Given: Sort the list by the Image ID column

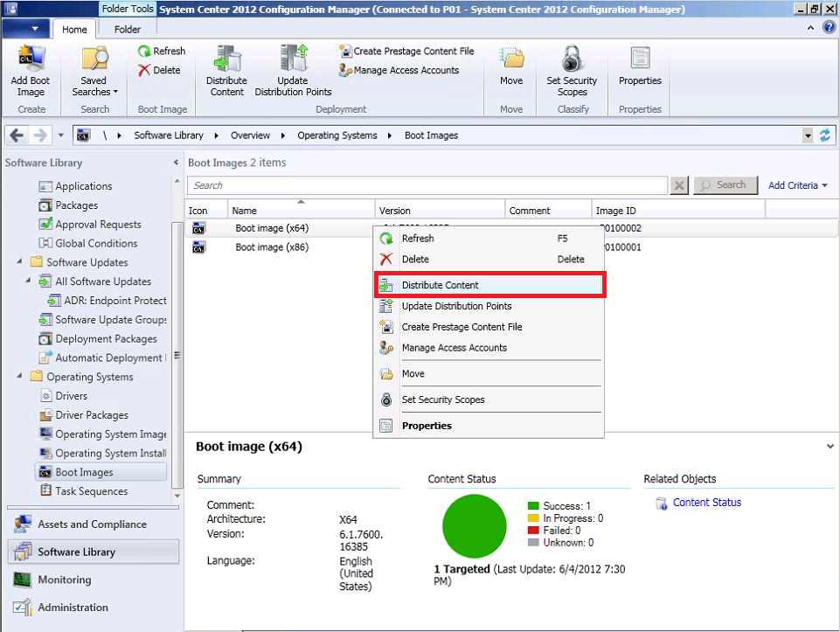Looking at the screenshot, I should click(678, 211).
